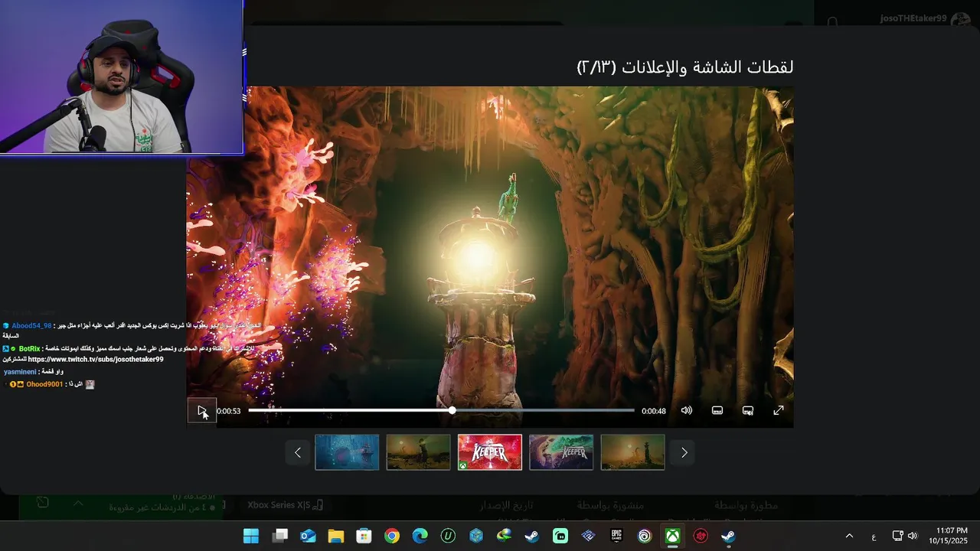Open Task View on the taskbar

[280, 536]
